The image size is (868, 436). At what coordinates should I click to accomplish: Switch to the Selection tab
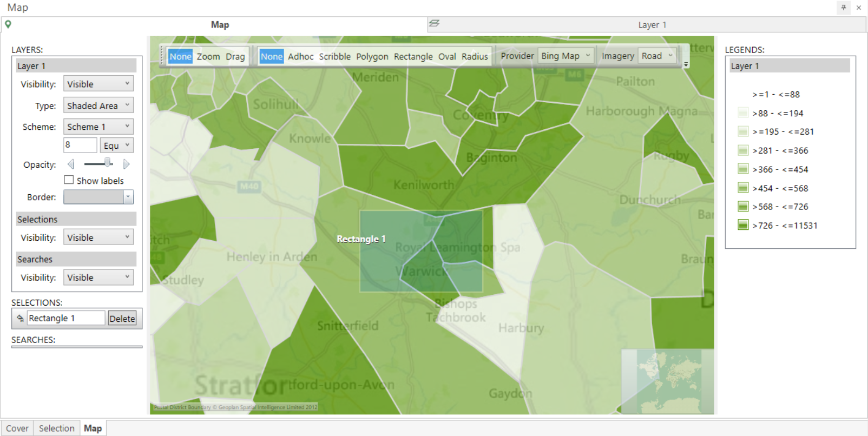pyautogui.click(x=57, y=428)
